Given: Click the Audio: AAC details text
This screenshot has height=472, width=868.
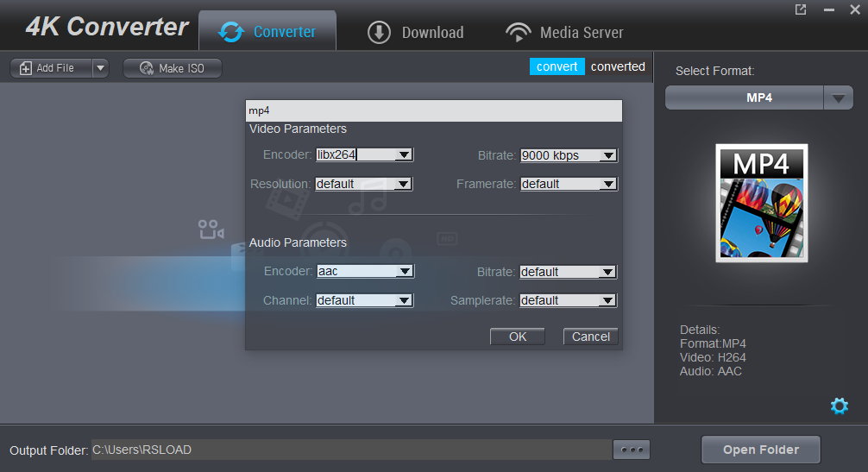Looking at the screenshot, I should point(711,371).
